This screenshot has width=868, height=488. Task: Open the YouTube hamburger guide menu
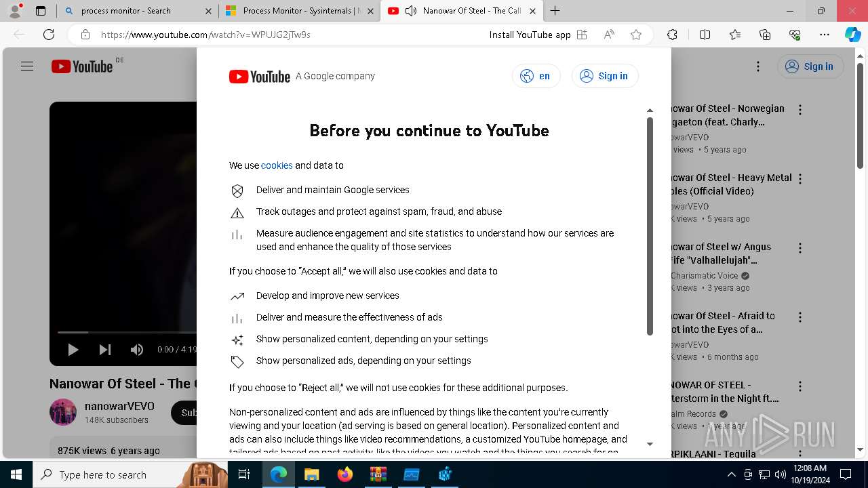27,66
